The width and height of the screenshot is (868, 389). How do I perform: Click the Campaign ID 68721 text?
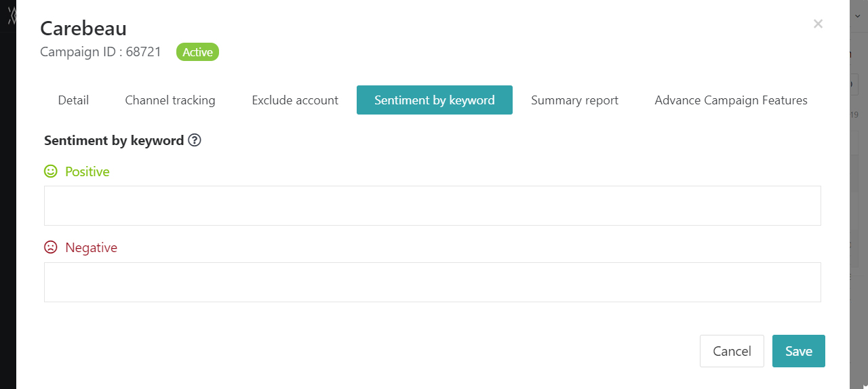100,52
